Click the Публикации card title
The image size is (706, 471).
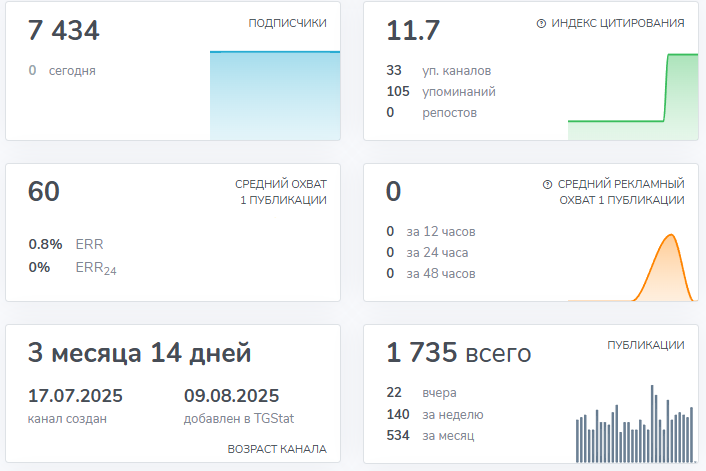pos(645,345)
